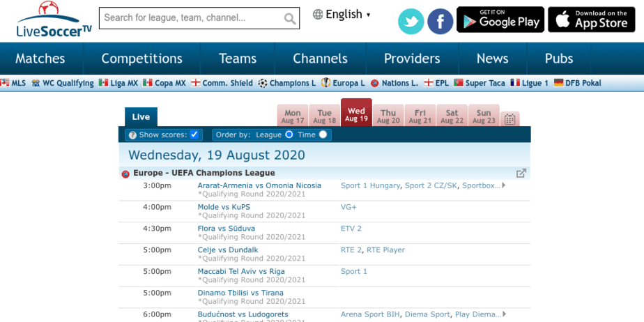Image resolution: width=644 pixels, height=322 pixels.
Task: Open Molde vs KuPS match
Action: (x=224, y=207)
